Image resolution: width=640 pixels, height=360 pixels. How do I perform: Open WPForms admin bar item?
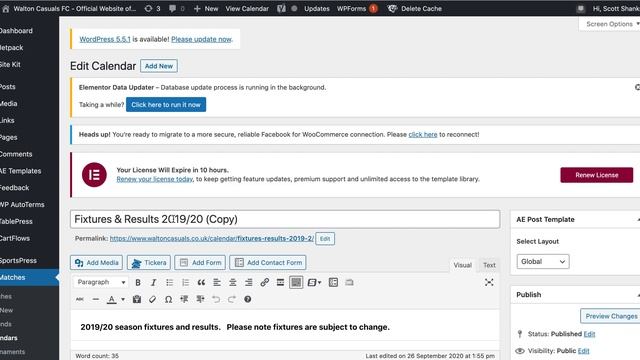[x=357, y=9]
